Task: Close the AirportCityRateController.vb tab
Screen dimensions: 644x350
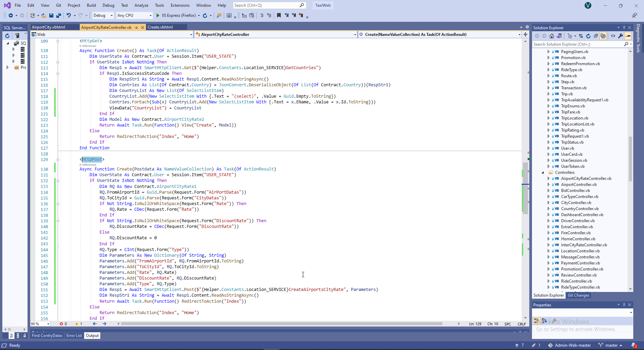Action: click(x=143, y=28)
